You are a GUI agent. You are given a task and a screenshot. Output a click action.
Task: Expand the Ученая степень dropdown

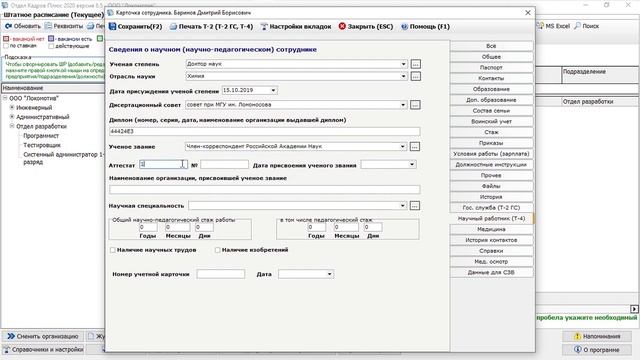[403, 64]
